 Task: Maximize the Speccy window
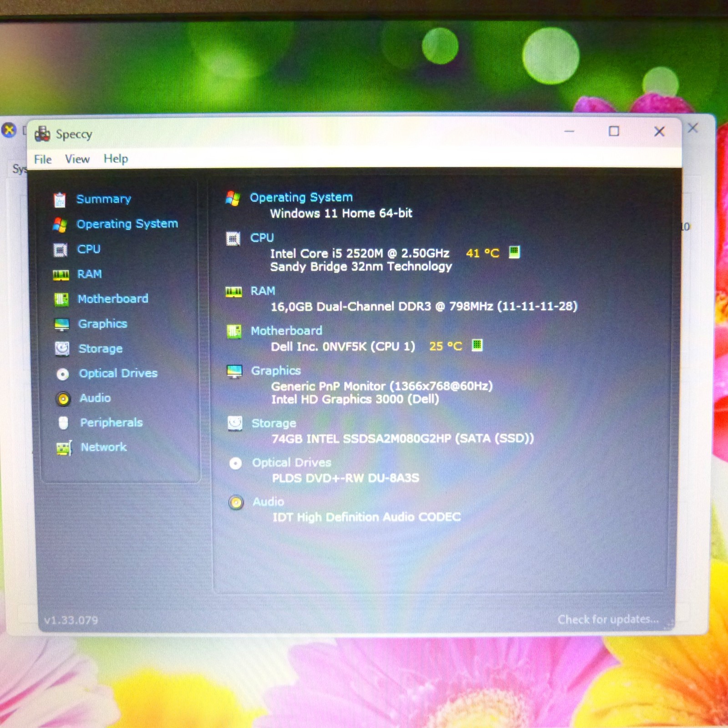tap(614, 131)
